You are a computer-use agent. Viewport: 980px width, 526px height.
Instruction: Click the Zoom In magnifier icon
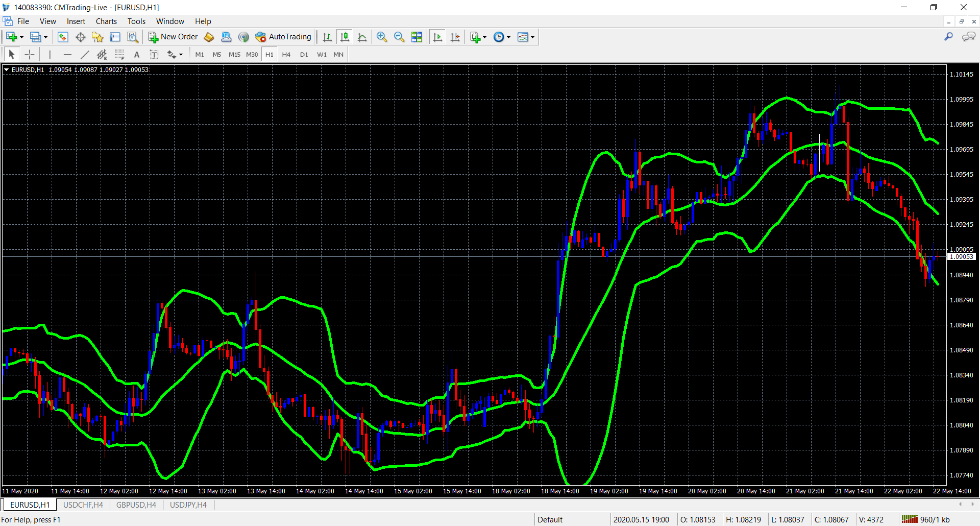[381, 37]
